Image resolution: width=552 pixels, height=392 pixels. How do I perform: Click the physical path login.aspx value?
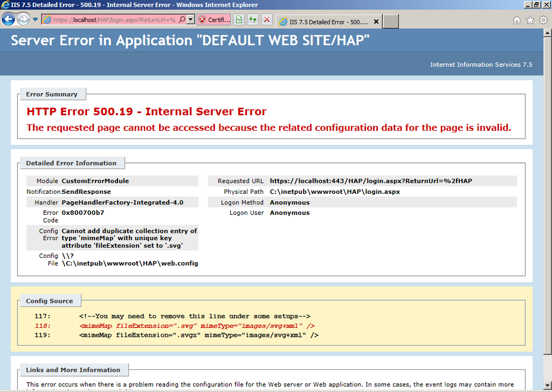(x=335, y=192)
